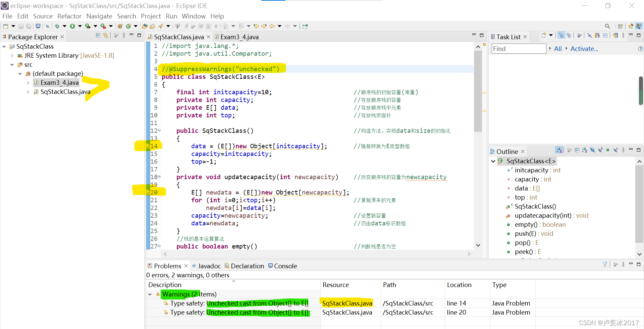Activate Link with Editor in Package Explorer
This screenshot has height=329, width=644.
coord(106,35)
